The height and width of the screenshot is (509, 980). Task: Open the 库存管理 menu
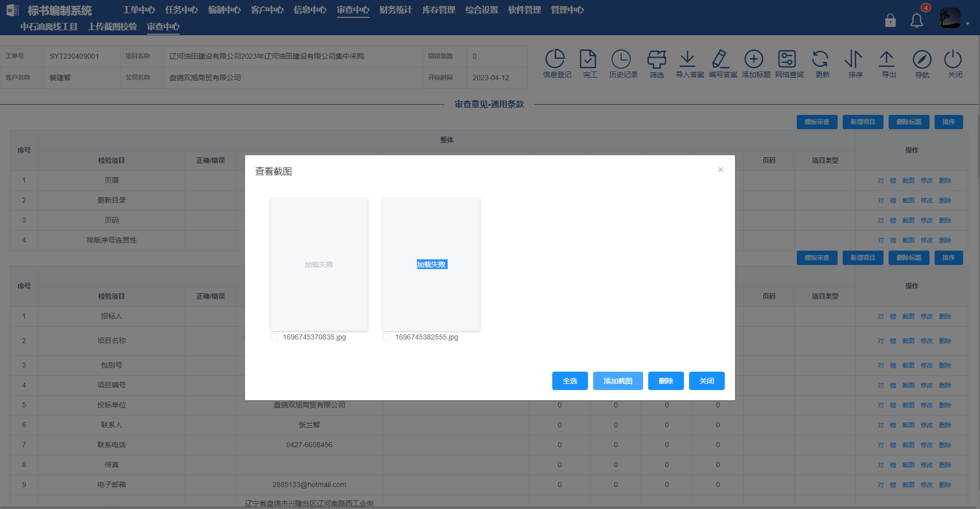439,10
